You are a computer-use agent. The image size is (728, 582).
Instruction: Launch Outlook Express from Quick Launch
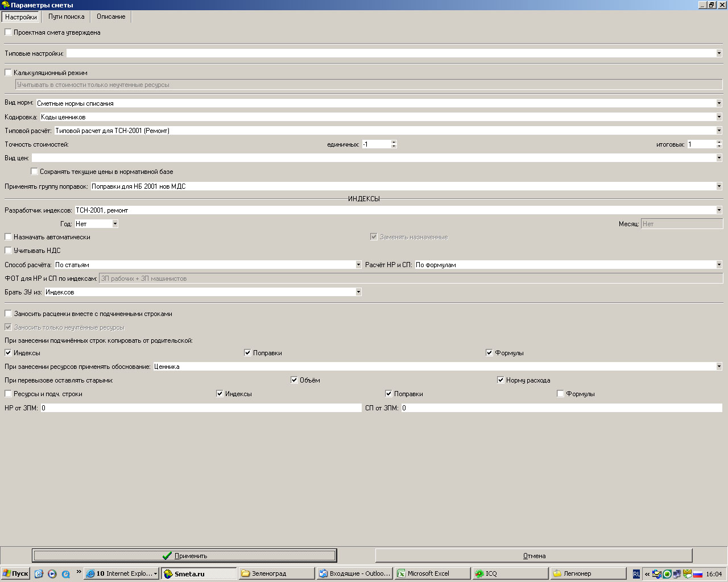click(39, 574)
